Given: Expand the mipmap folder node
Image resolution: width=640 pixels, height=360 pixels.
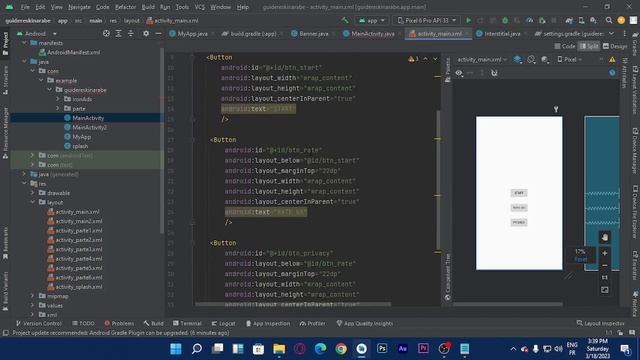Looking at the screenshot, I should 32,296.
